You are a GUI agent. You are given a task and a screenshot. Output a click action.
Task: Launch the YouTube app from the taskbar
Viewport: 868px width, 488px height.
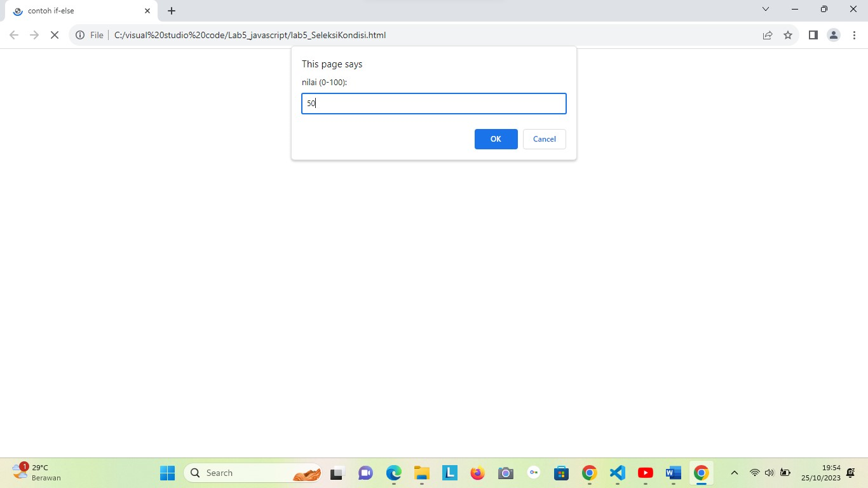coord(645,473)
